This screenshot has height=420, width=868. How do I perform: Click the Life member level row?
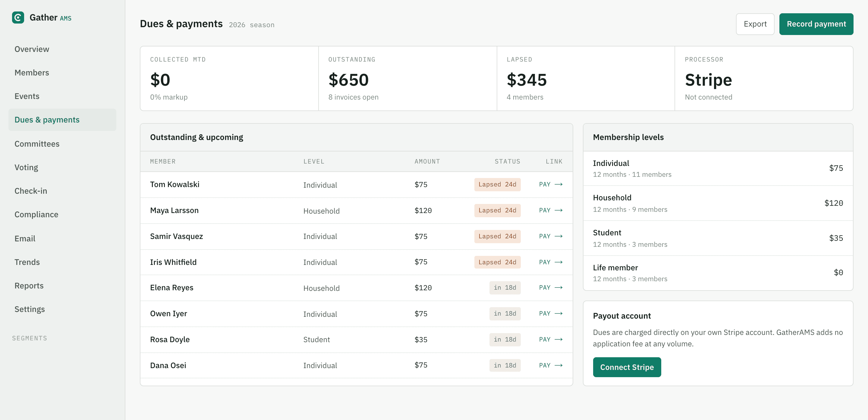pyautogui.click(x=718, y=273)
